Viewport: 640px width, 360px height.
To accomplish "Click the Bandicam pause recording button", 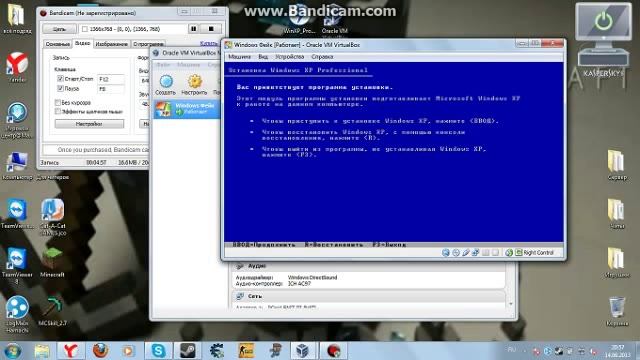I will click(x=193, y=29).
